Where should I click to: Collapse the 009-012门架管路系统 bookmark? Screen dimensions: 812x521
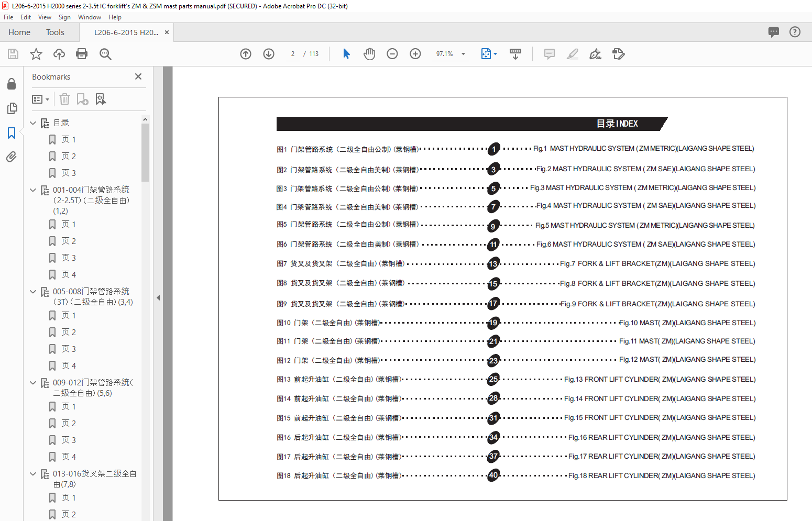pyautogui.click(x=33, y=383)
